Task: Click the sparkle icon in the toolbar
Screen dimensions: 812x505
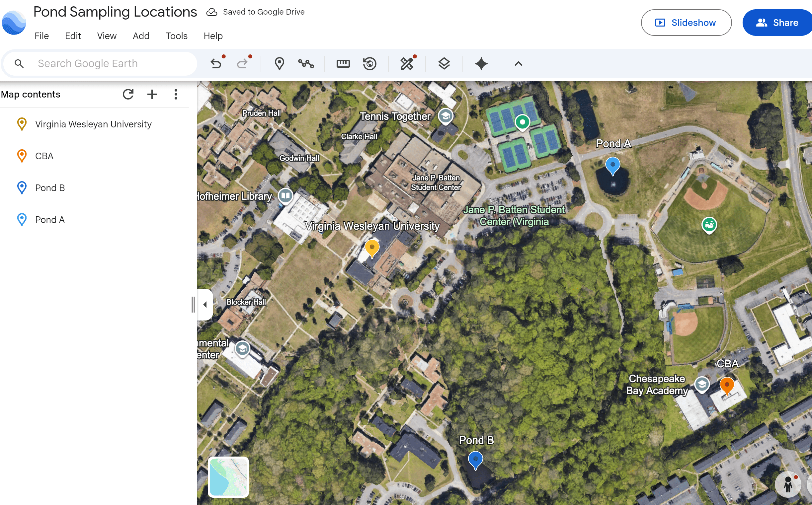Action: 481,63
